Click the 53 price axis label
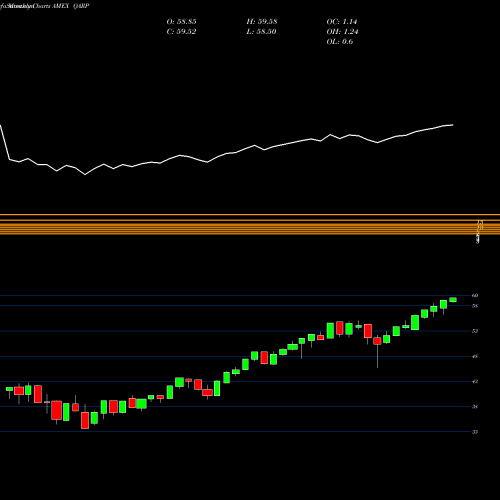The image size is (500, 500). pos(475,331)
